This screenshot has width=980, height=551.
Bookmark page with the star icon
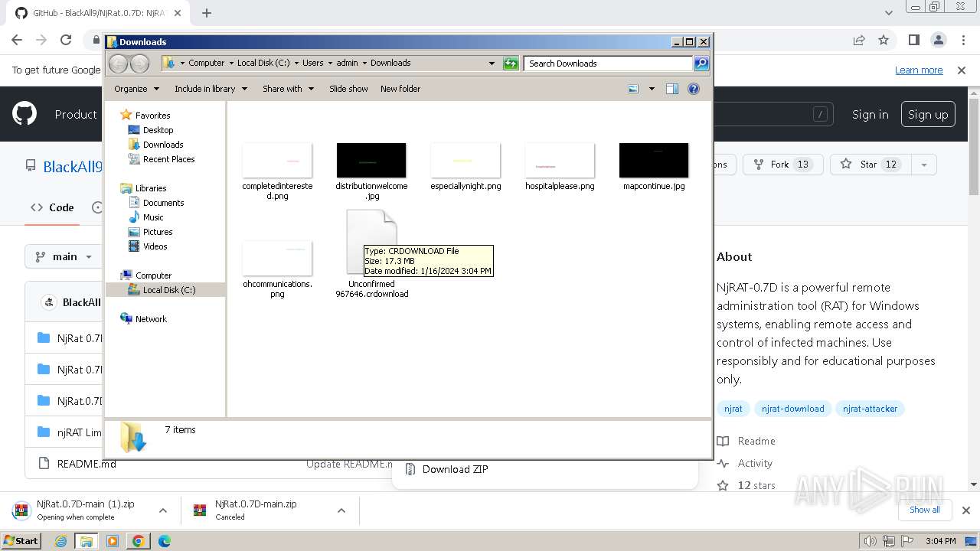884,40
